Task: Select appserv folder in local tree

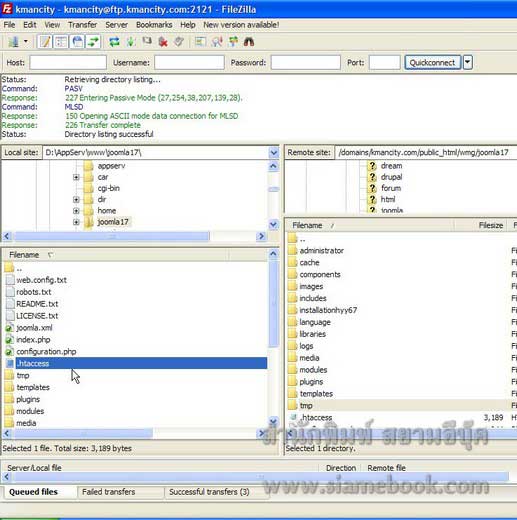Action: click(x=111, y=166)
